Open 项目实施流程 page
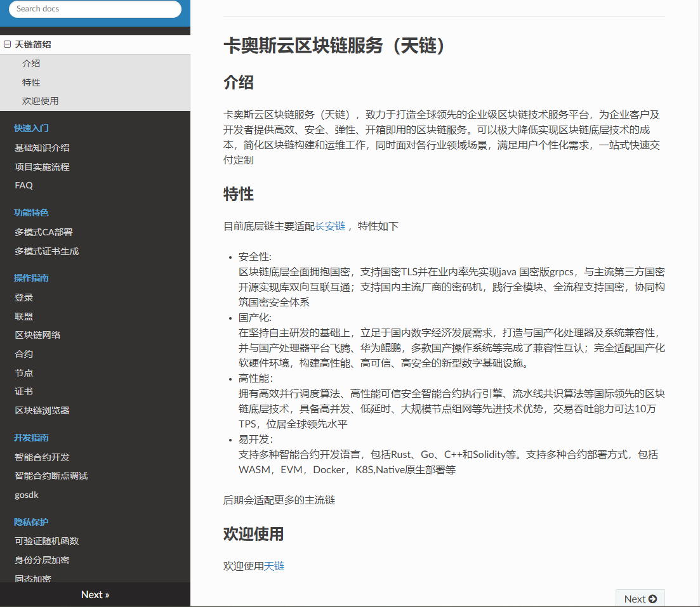The height and width of the screenshot is (607, 700). click(42, 167)
